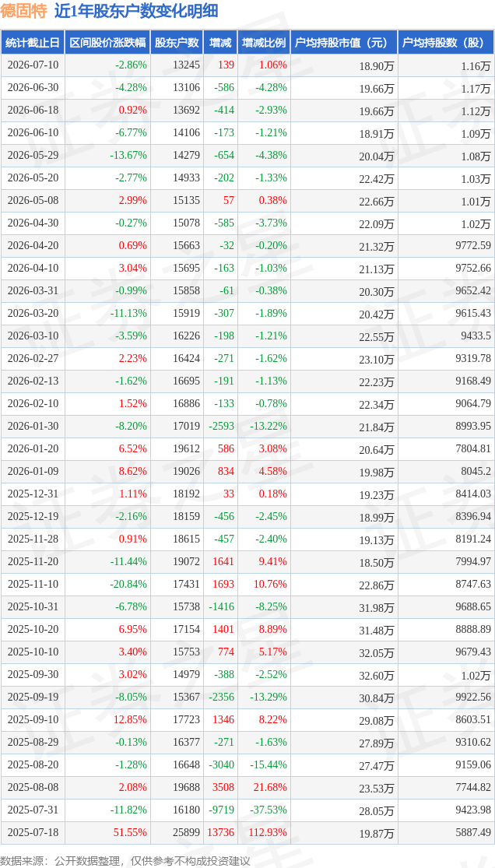This screenshot has height=868, width=495.
Task: Select the 区间股价涨跌幅 column header
Action: 107,42
